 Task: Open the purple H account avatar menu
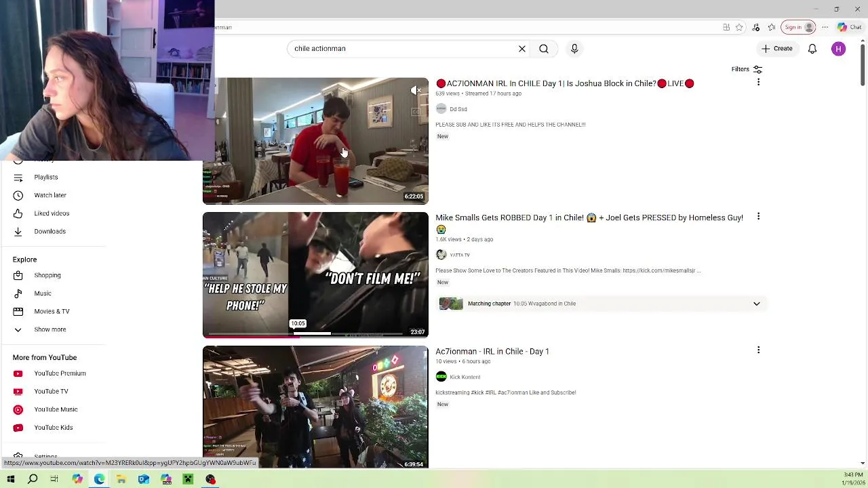839,49
